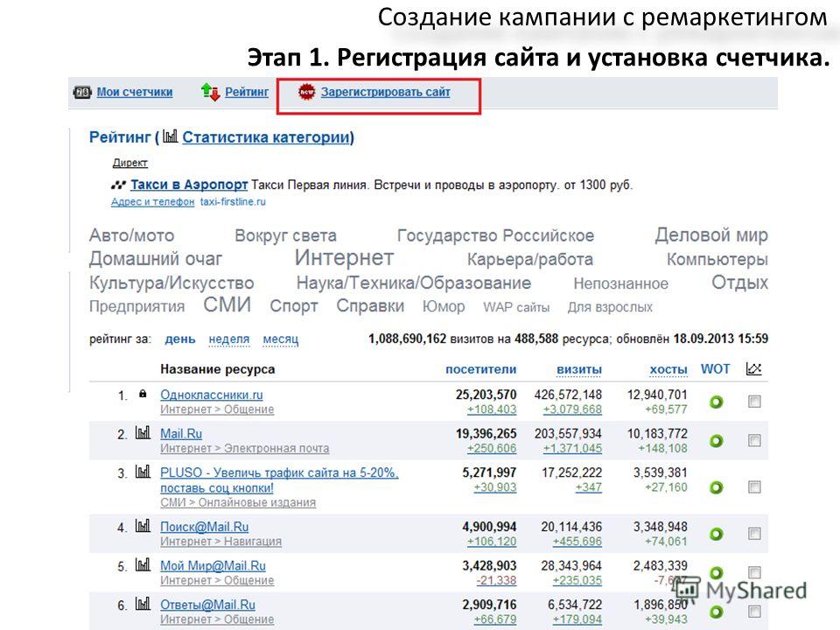840x630 pixels.
Task: Open the Мои счетчики link
Action: (x=135, y=92)
